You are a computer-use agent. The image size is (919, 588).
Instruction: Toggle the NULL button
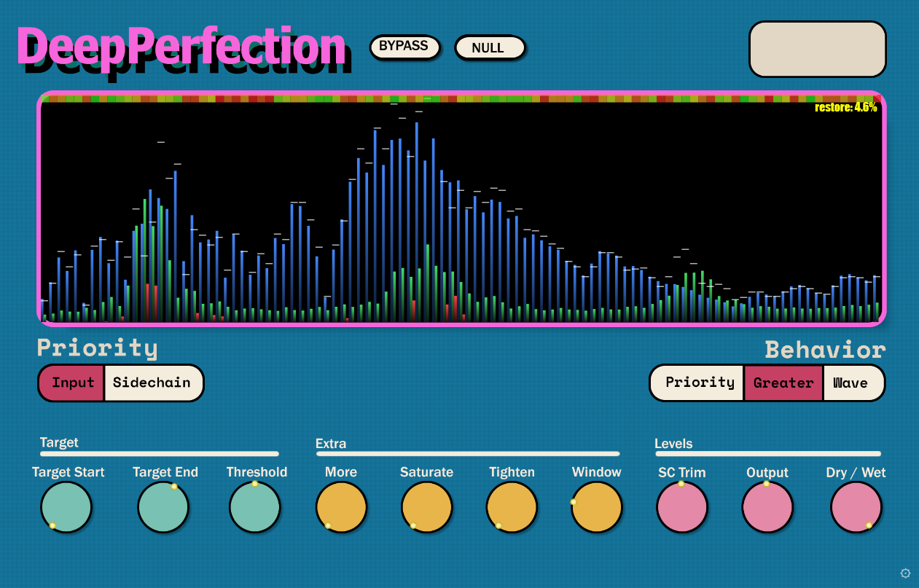point(489,48)
